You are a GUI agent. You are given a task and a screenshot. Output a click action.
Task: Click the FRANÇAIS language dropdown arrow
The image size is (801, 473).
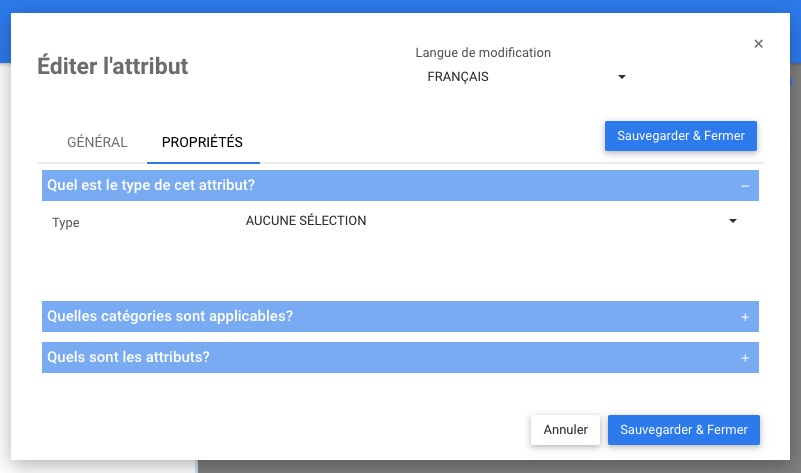(621, 77)
